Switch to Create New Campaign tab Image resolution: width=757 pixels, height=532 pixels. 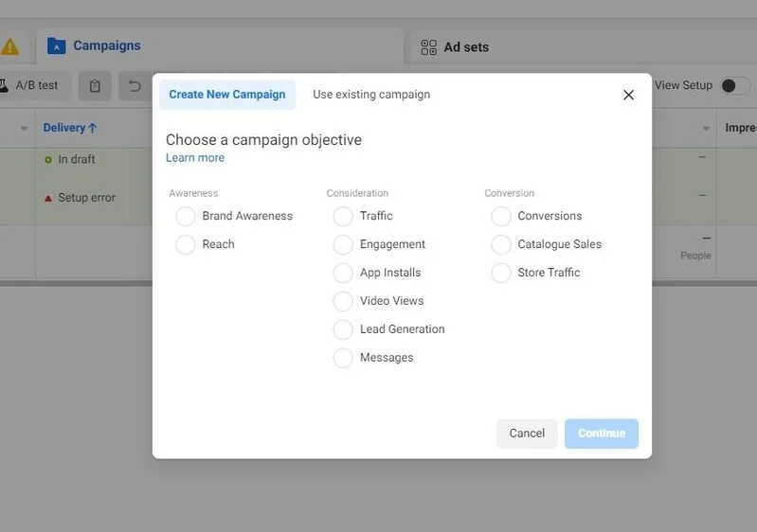[227, 95]
